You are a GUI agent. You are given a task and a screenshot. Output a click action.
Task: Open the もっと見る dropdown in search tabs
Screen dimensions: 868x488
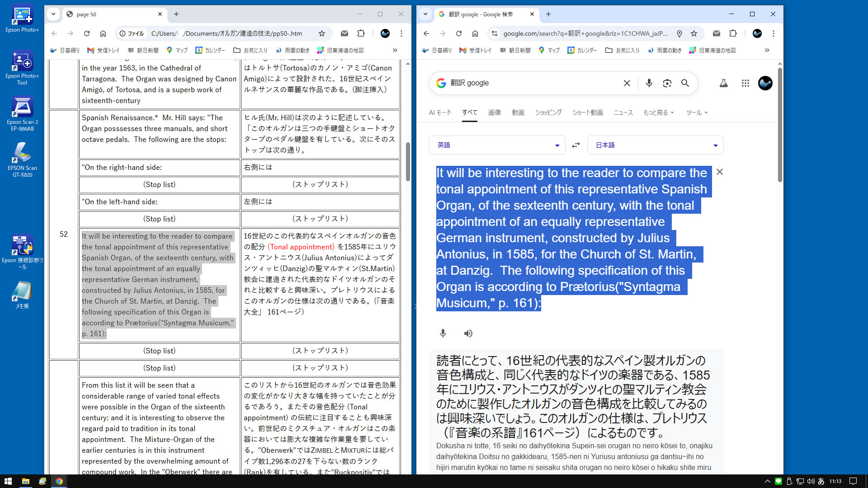pos(658,113)
